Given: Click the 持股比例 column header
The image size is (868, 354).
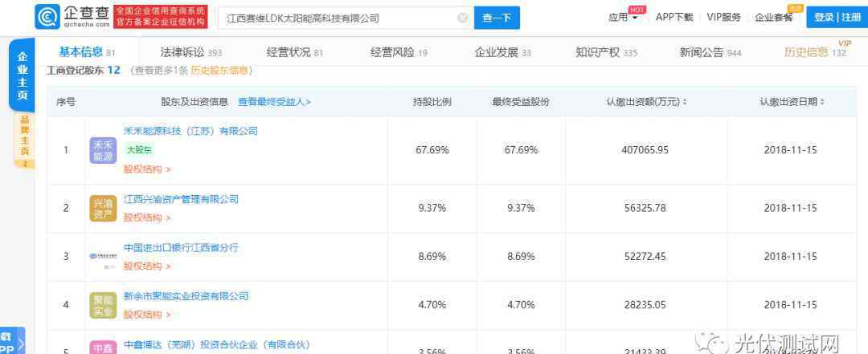Looking at the screenshot, I should 432,102.
